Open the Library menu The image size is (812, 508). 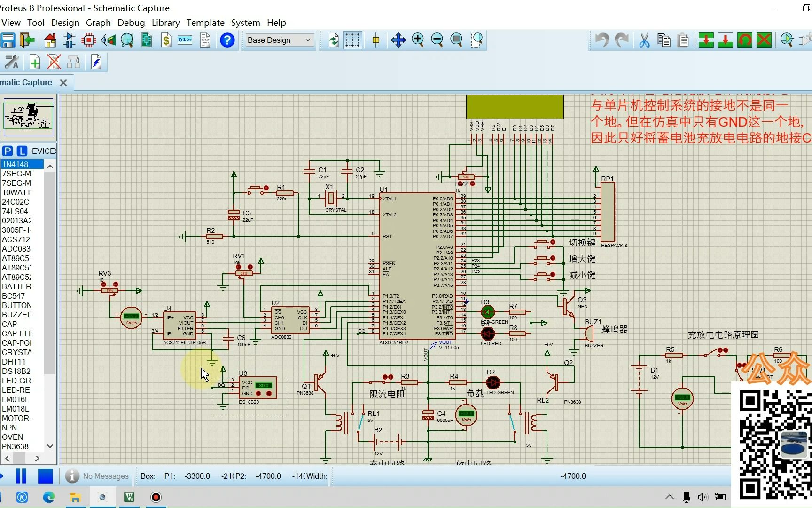coord(165,23)
